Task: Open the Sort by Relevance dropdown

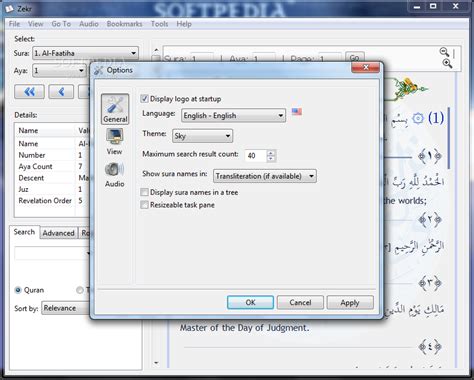Action: pos(66,308)
